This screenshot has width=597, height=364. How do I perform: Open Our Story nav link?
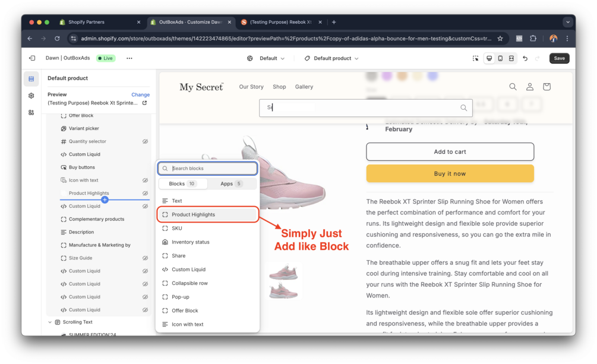click(251, 87)
